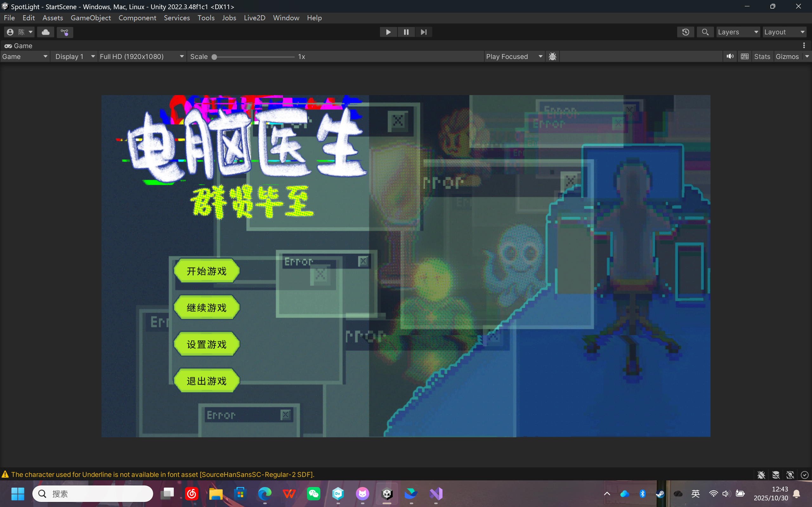This screenshot has width=812, height=507.
Task: Toggle the shortcuts keyboard icon
Action: point(744,56)
